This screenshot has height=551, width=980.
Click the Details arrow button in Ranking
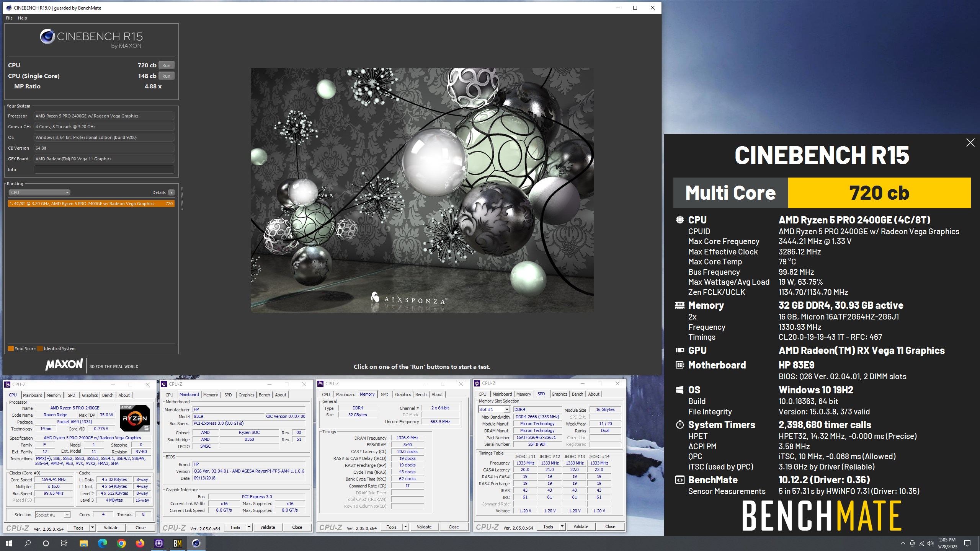pyautogui.click(x=171, y=192)
